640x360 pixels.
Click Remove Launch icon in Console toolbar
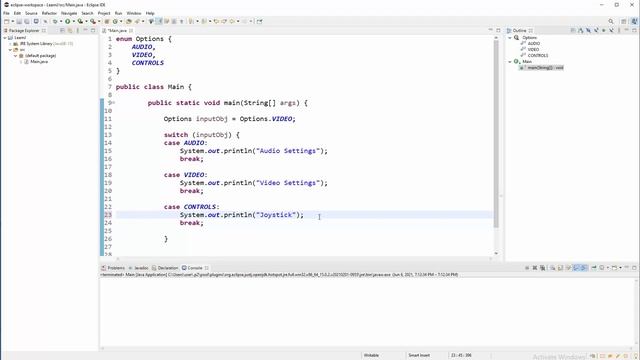pyautogui.click(x=535, y=268)
